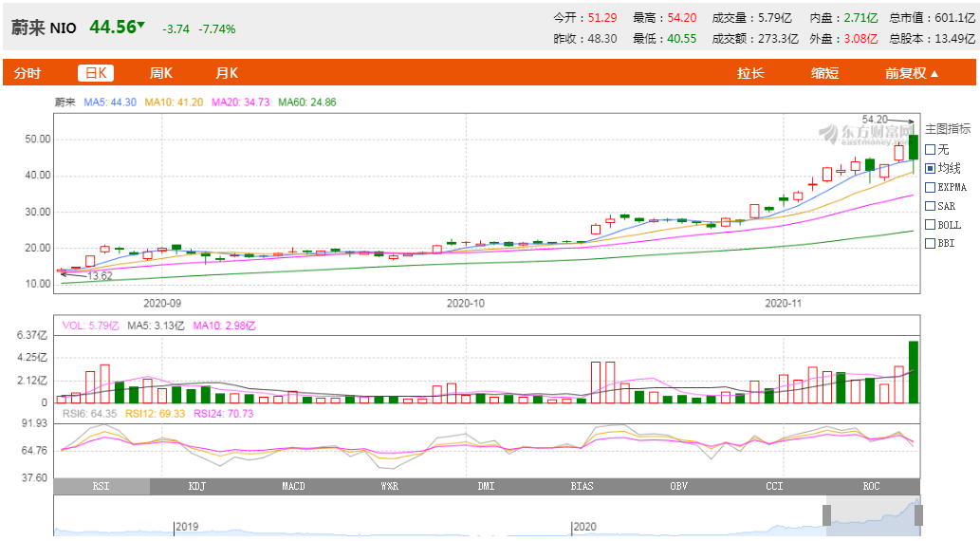Enable the SAR indicator checkbox
The height and width of the screenshot is (541, 980).
pos(930,206)
